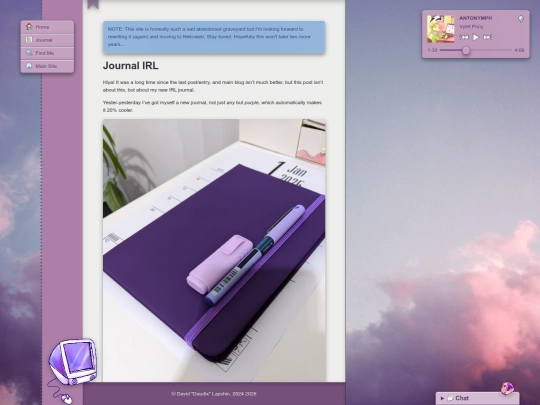Click the house icon beside Home
The image size is (540, 405).
[29, 27]
